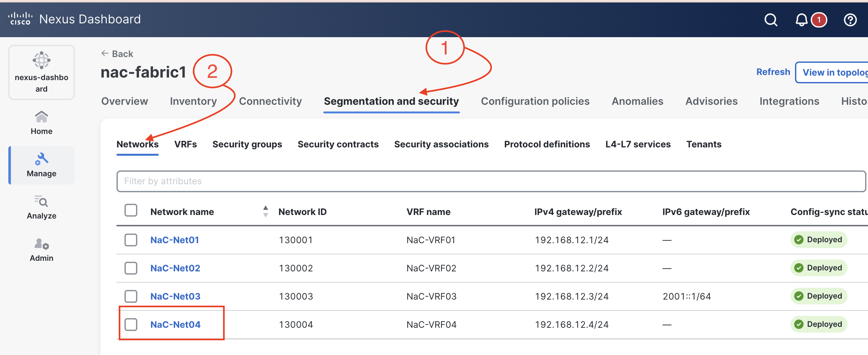The height and width of the screenshot is (355, 868).
Task: Open the NaC-Net04 network link
Action: [x=175, y=324]
